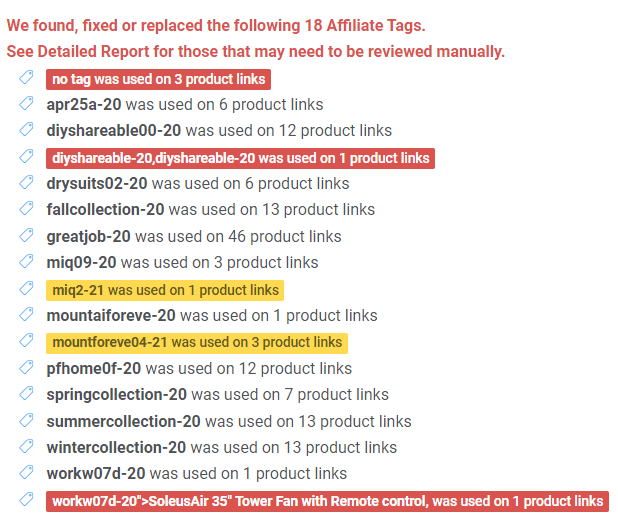The height and width of the screenshot is (522, 618).
Task: Select the yellow miq2-21 warning badge
Action: (165, 291)
